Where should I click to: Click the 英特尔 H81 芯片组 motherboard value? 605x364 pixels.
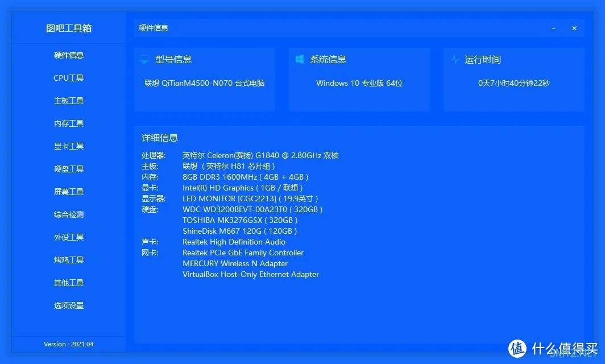pyautogui.click(x=229, y=166)
